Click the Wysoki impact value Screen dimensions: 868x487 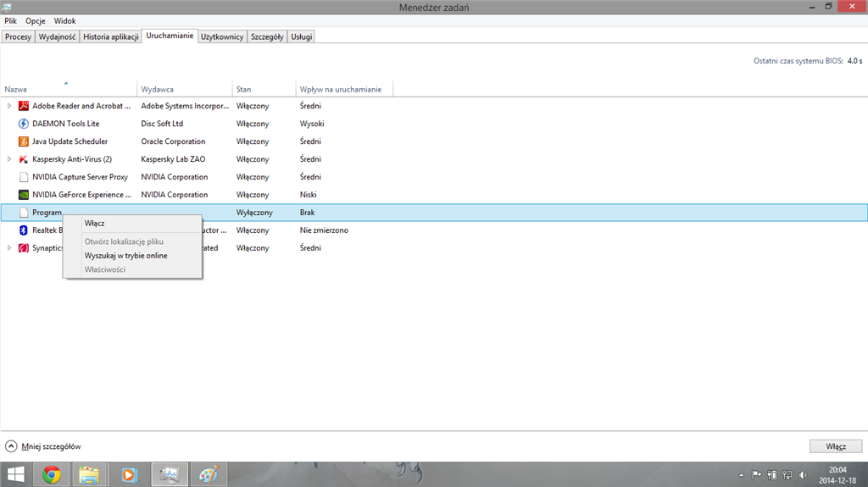click(x=312, y=124)
